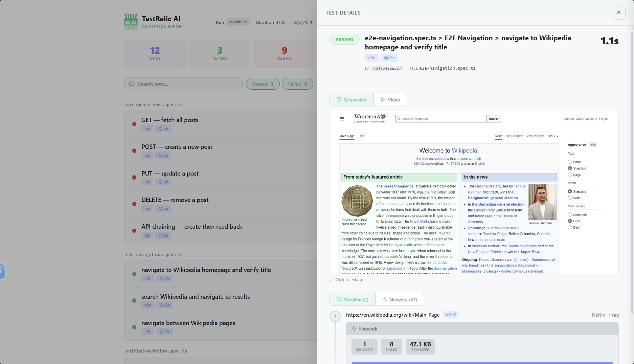This screenshot has height=364, width=634.
Task: Switch to the Video tab
Action: 390,99
